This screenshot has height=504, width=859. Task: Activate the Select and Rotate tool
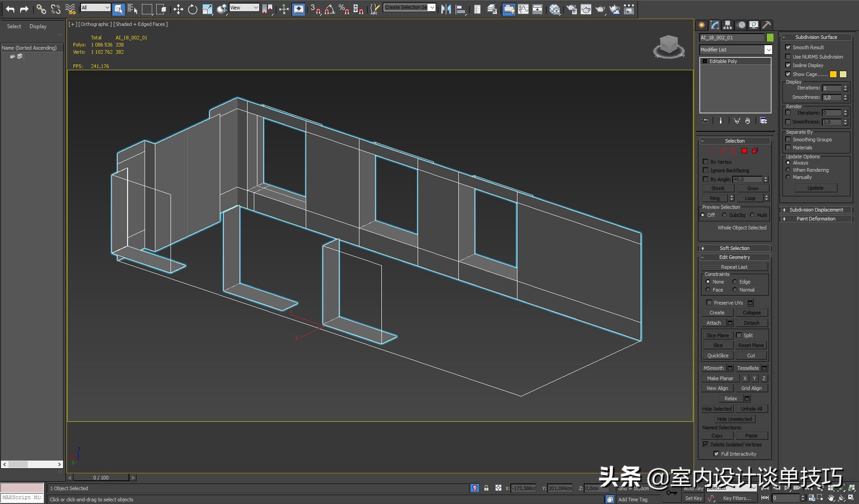pyautogui.click(x=192, y=9)
